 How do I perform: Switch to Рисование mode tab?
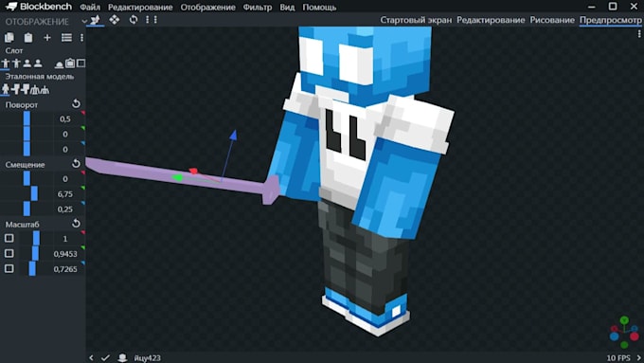point(552,20)
